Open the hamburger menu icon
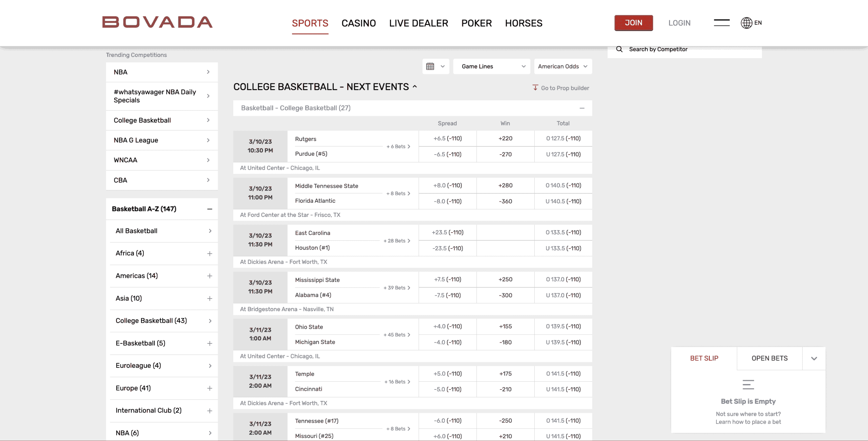The image size is (868, 441). click(722, 23)
